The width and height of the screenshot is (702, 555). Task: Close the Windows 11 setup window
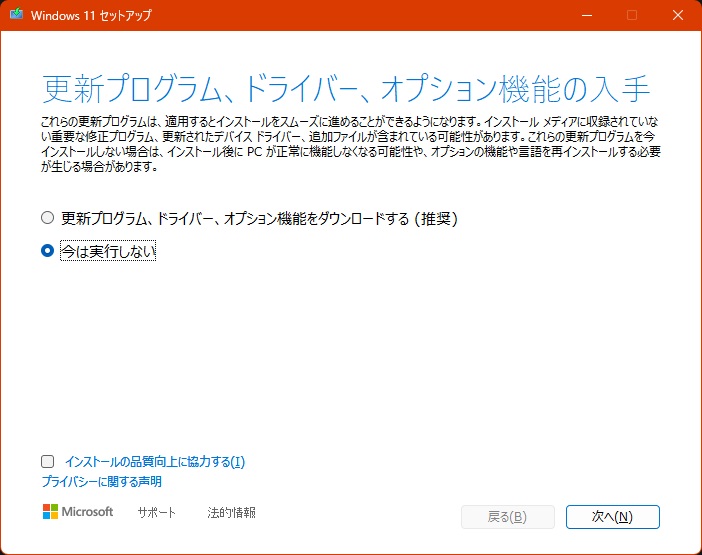point(677,16)
